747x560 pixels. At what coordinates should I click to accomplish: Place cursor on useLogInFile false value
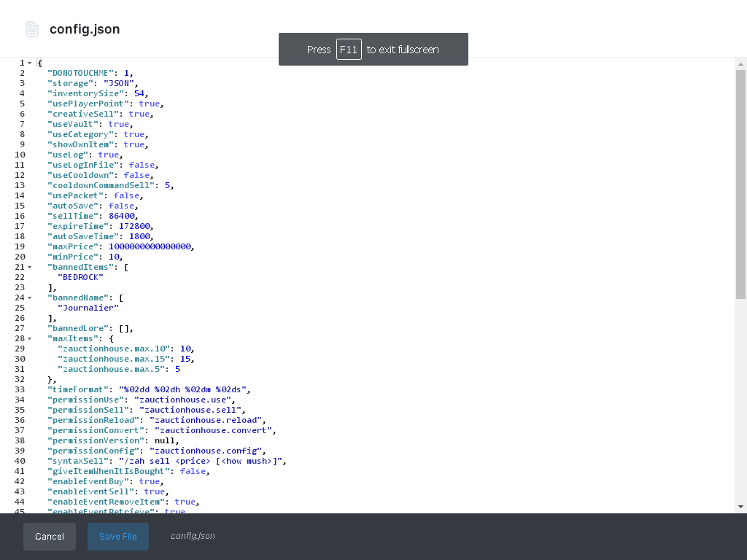click(143, 165)
